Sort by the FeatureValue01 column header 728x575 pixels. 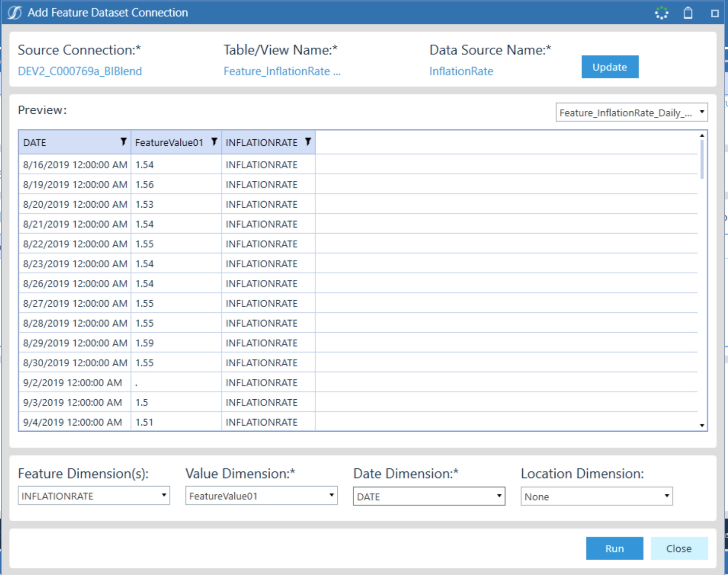click(x=169, y=143)
